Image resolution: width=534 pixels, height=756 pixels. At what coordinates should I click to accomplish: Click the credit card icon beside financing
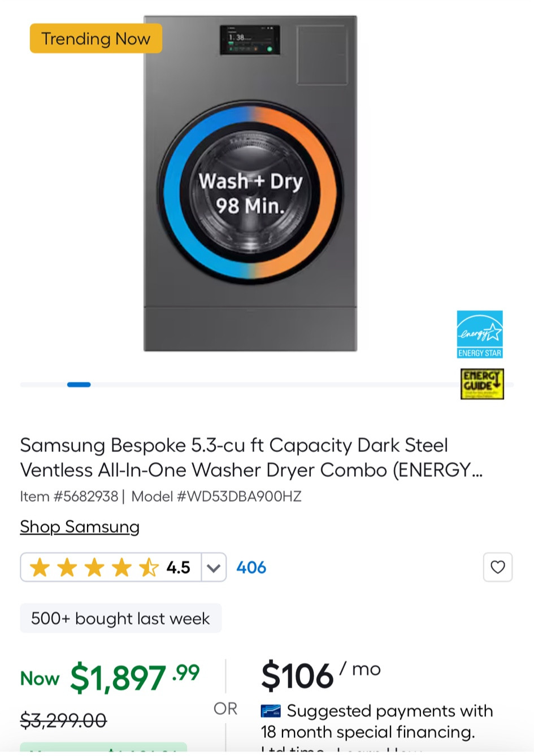pos(271,711)
